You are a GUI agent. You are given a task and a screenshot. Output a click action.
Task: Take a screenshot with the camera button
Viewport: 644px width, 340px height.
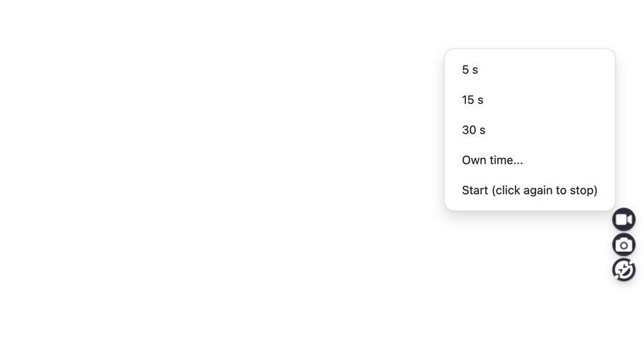623,245
